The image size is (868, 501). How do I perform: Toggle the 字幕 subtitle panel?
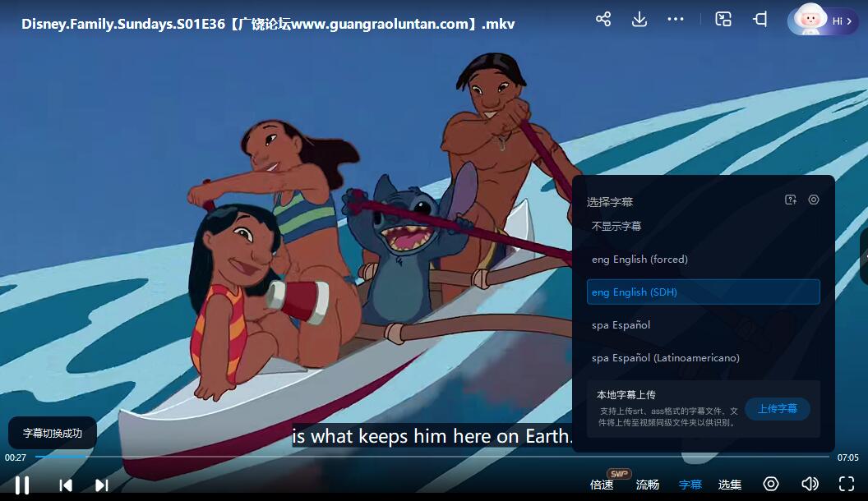point(690,485)
